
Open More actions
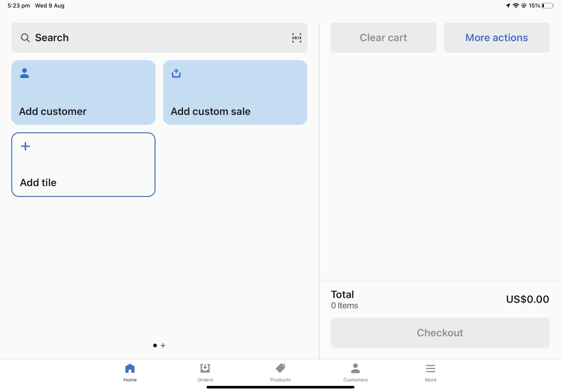click(496, 38)
